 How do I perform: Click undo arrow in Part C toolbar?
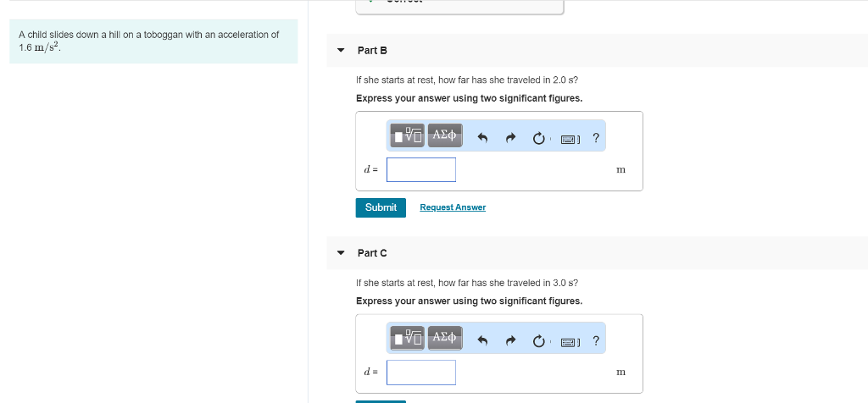coord(482,341)
